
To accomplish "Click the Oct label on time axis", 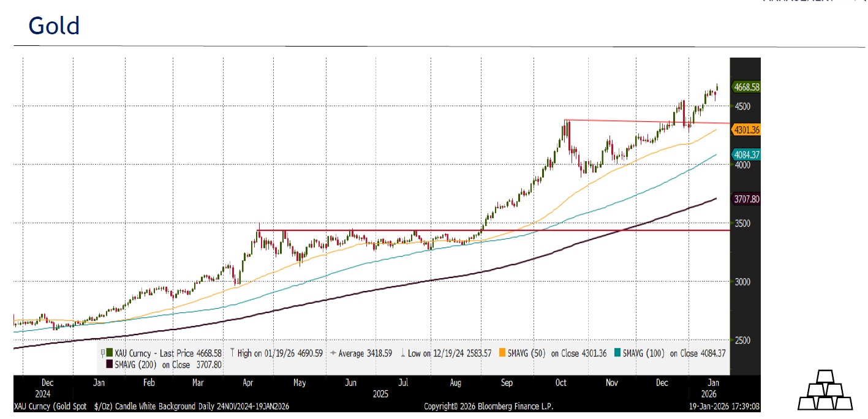I will (560, 383).
